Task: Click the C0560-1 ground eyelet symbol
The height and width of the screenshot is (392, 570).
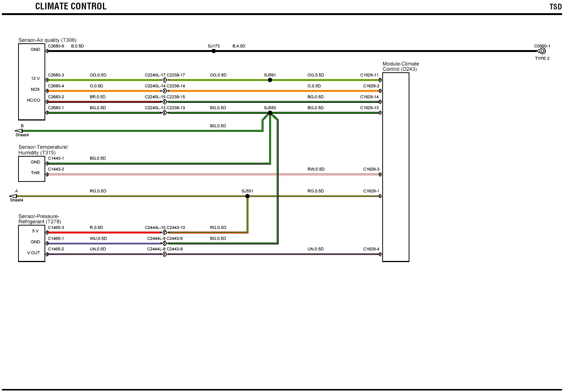Action: (x=542, y=51)
